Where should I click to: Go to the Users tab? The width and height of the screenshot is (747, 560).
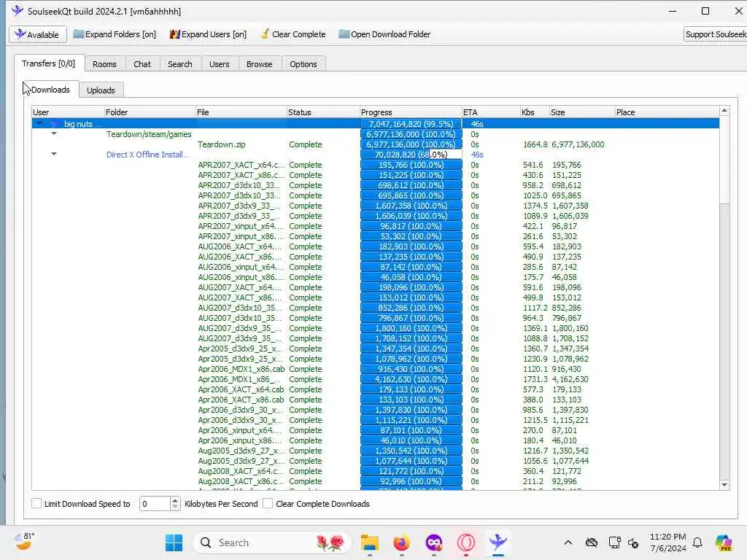pos(219,64)
